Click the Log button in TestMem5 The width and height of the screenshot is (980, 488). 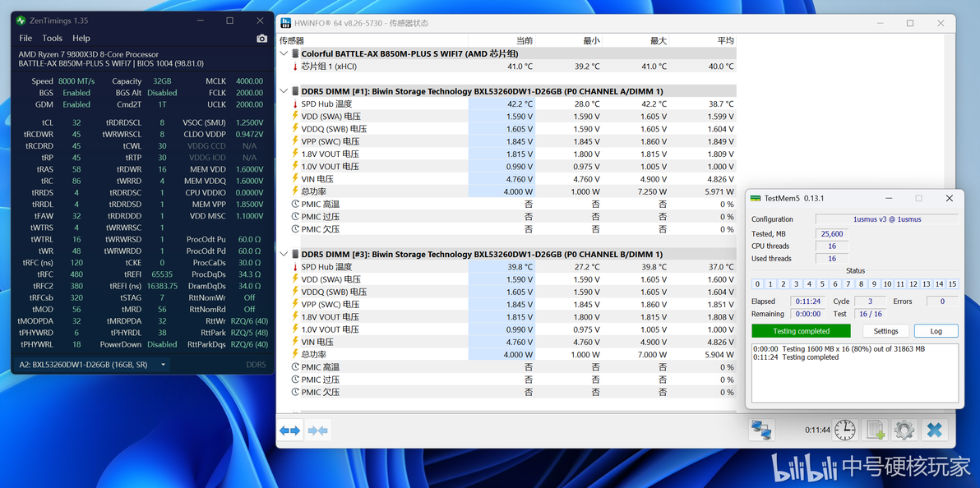pos(936,331)
